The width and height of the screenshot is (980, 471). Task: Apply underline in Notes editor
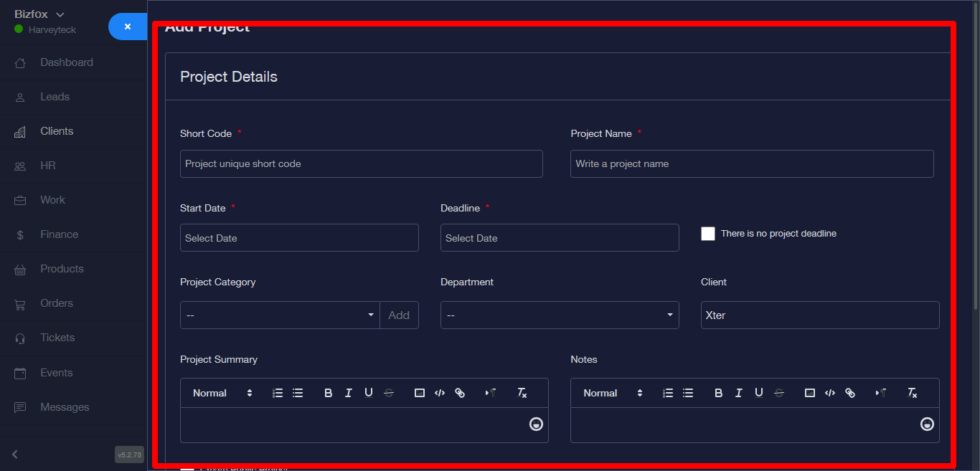[x=758, y=393]
